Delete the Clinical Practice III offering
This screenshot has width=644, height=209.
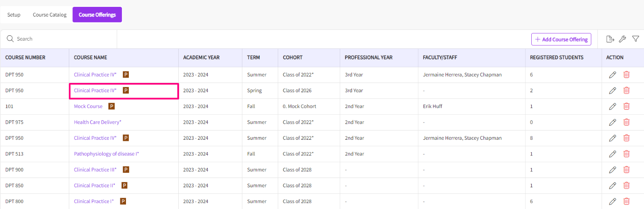pyautogui.click(x=626, y=170)
